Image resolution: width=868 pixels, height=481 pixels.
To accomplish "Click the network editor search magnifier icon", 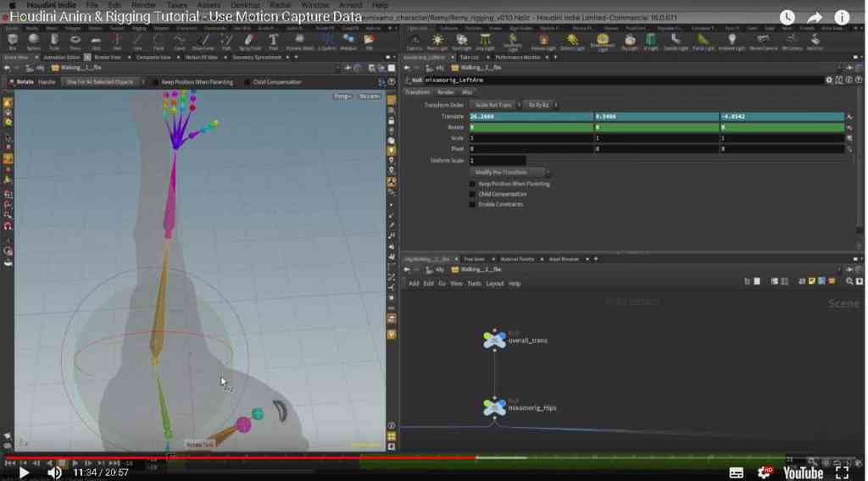I will (x=849, y=281).
